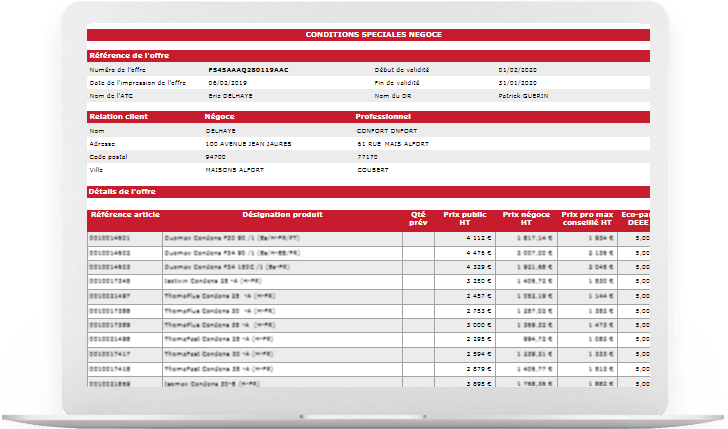The image size is (728, 429).
Task: Click the 'Relation client' header label
Action: pos(121,116)
